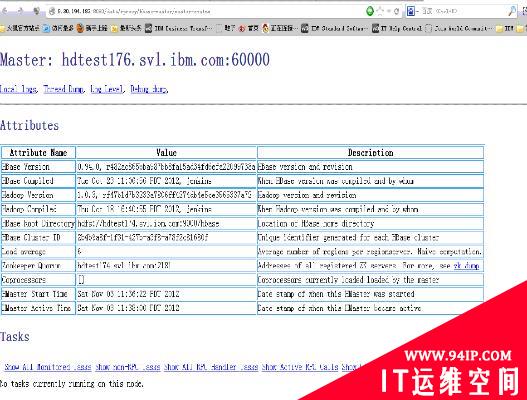
Task: Click the Tasks section heading
Action: pos(15,336)
